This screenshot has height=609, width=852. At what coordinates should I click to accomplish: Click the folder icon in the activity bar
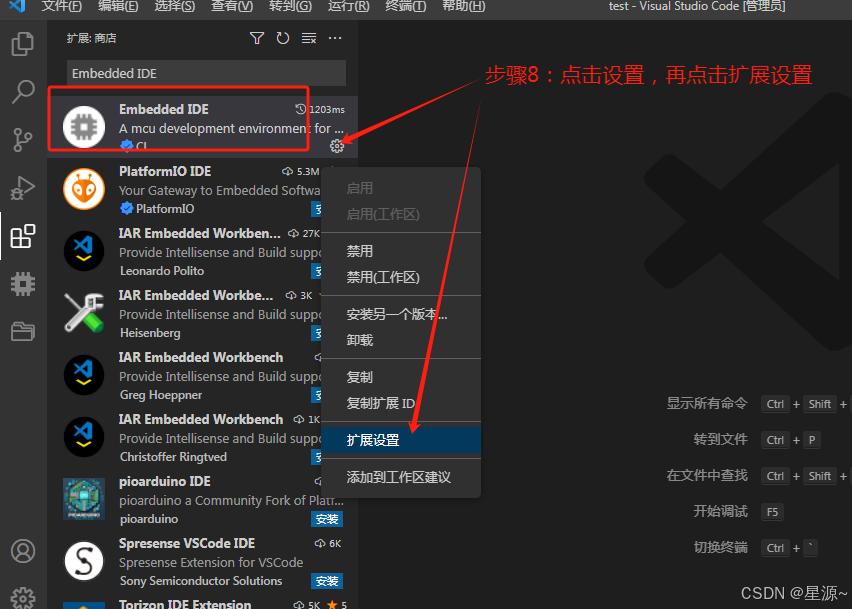coord(22,332)
